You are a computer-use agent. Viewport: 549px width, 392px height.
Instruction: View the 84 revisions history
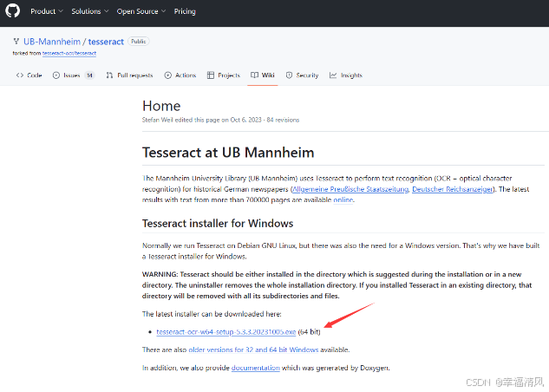pos(283,120)
